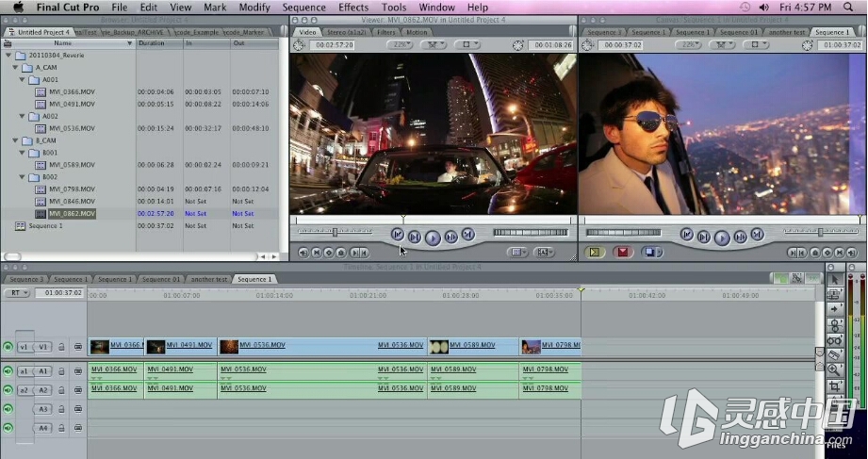Play the sequence in the Canvas

(x=722, y=238)
